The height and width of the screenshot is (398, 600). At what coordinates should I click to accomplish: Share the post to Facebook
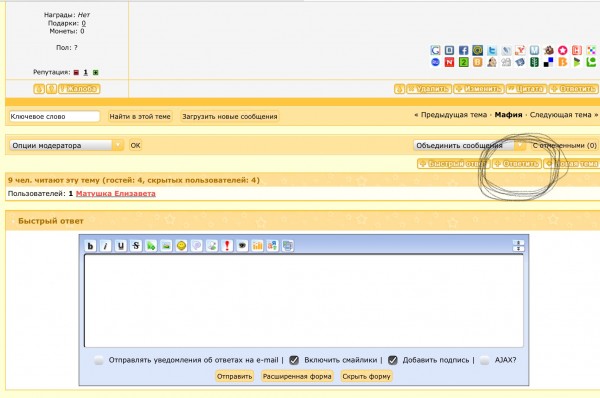(x=463, y=50)
